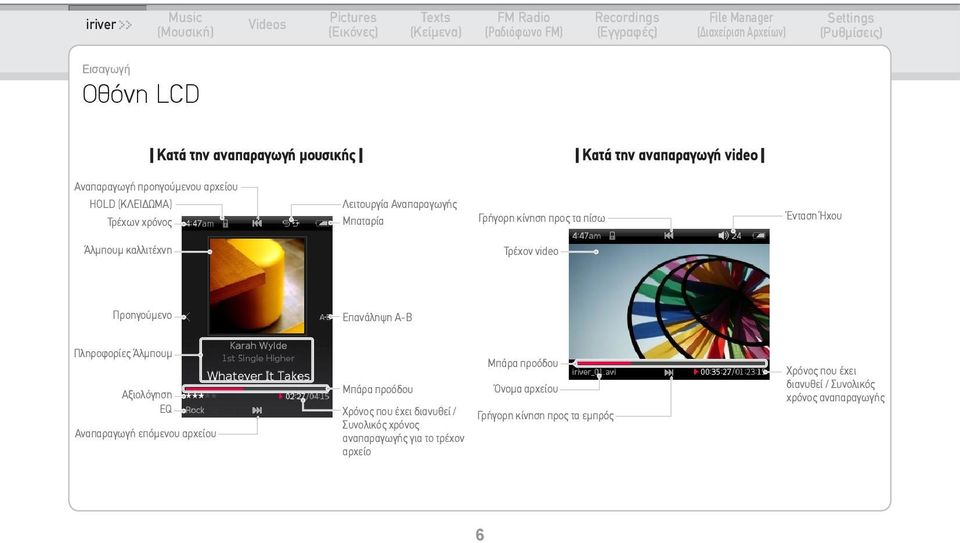
Task: Toggle the A-B repeat indicator
Action: [x=325, y=317]
